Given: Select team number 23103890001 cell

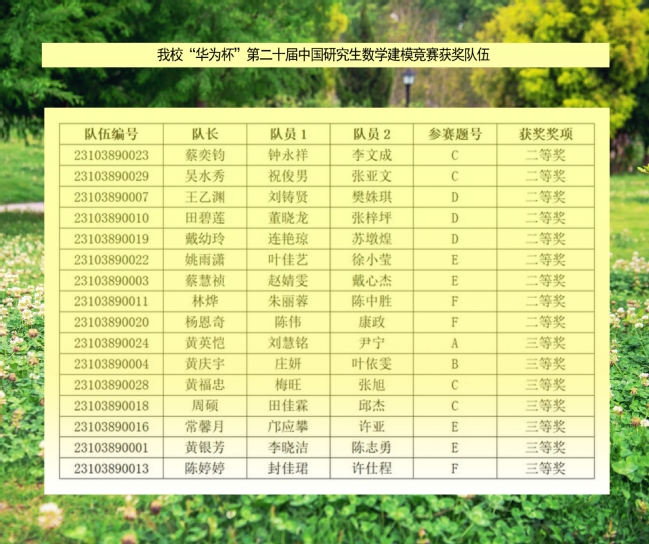Looking at the screenshot, I should click(x=111, y=447).
